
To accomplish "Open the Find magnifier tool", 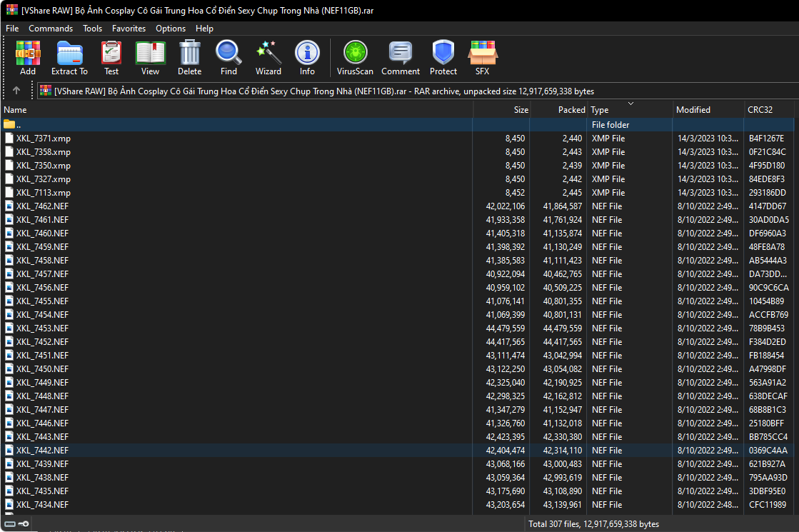I will [228, 57].
